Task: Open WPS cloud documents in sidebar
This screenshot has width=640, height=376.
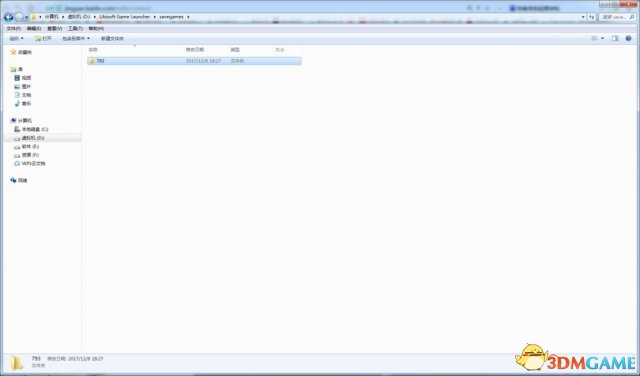Action: point(30,164)
